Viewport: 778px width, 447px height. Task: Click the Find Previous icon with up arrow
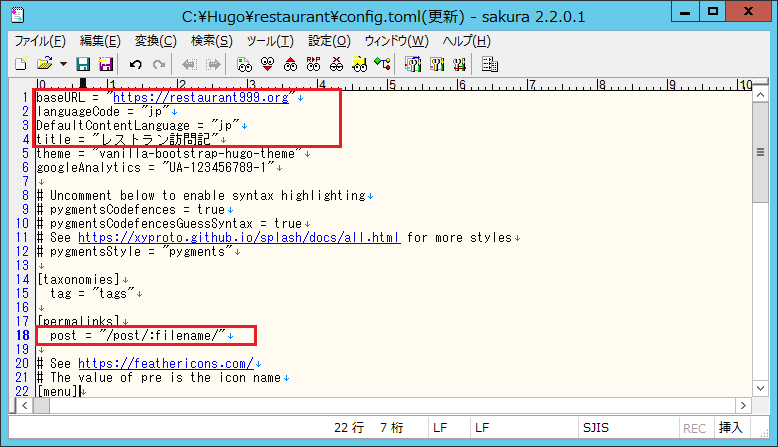click(x=290, y=64)
